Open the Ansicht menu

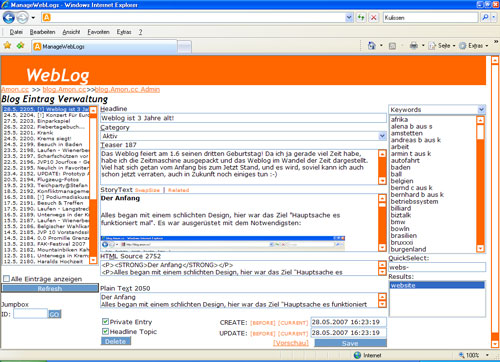click(71, 32)
